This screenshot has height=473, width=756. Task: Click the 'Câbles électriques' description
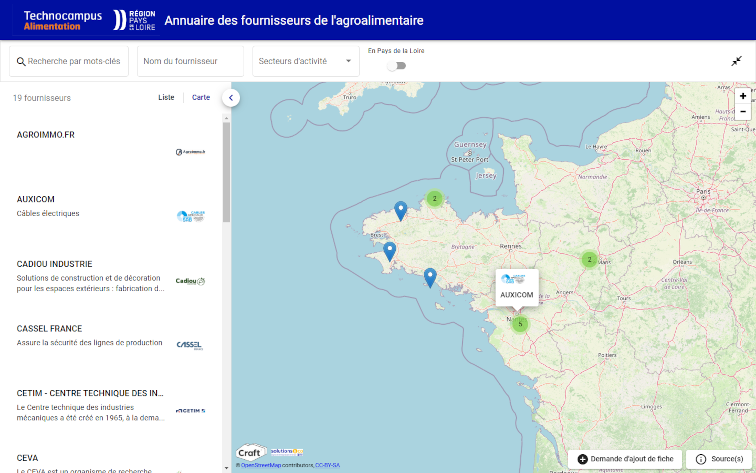tap(48, 214)
